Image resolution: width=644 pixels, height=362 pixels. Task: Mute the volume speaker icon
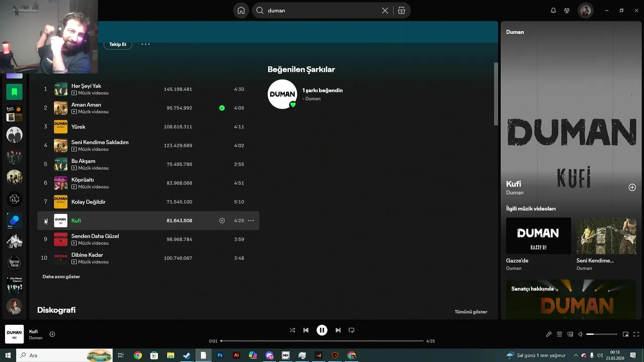tap(581, 334)
